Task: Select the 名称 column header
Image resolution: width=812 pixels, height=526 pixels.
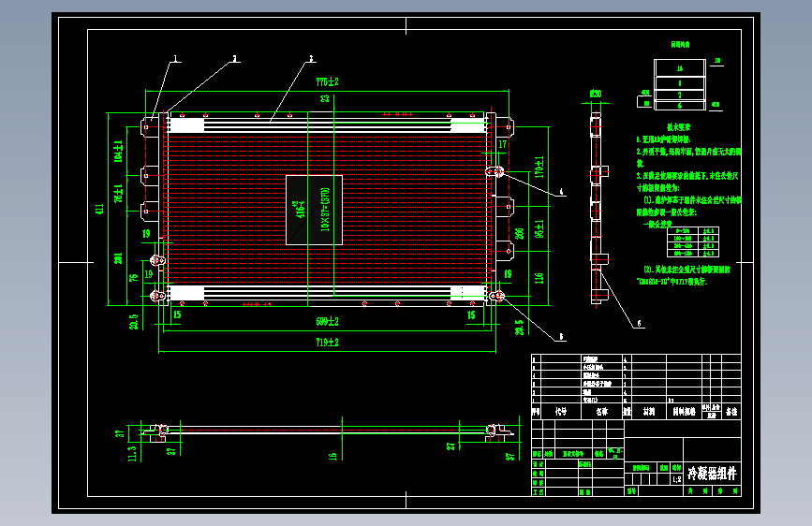Action: pos(602,412)
